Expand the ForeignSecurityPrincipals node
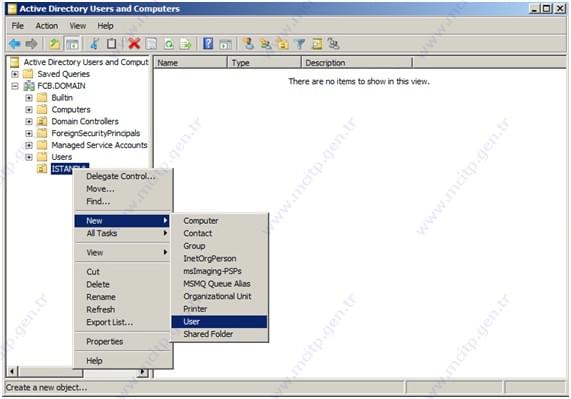The image size is (571, 399). tap(29, 134)
